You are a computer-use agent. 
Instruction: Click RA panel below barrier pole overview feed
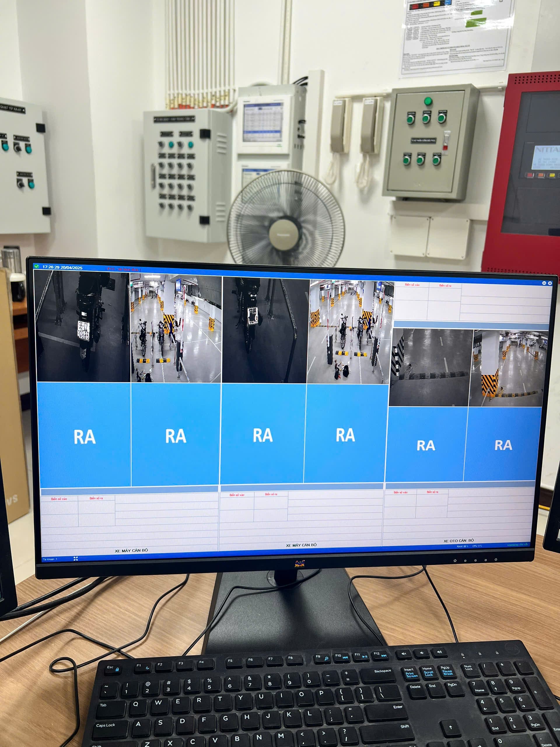point(346,434)
